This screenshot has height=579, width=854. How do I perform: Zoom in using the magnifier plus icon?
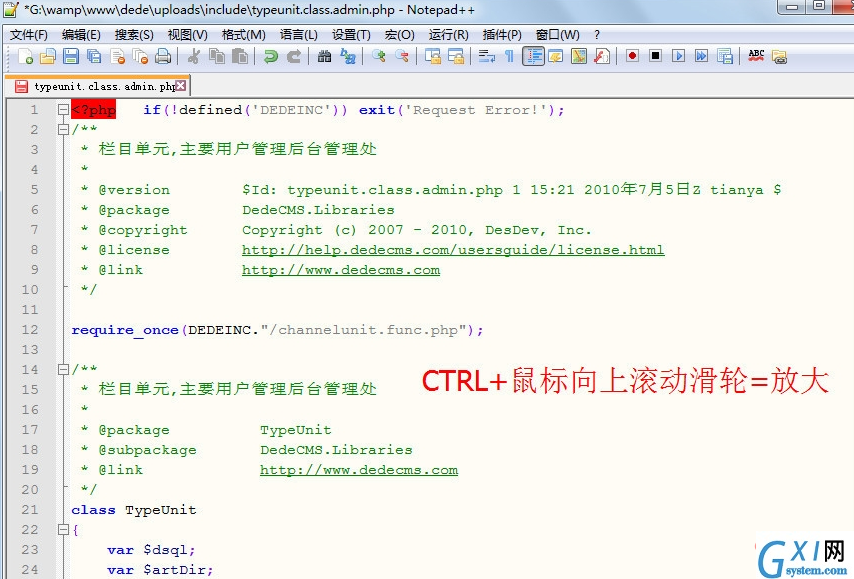point(379,56)
